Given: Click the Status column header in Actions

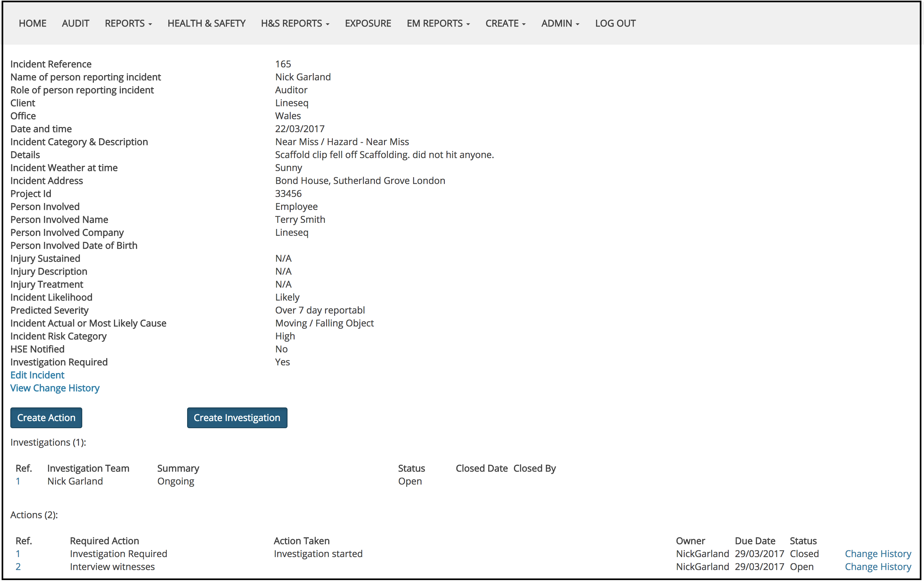Looking at the screenshot, I should click(803, 541).
